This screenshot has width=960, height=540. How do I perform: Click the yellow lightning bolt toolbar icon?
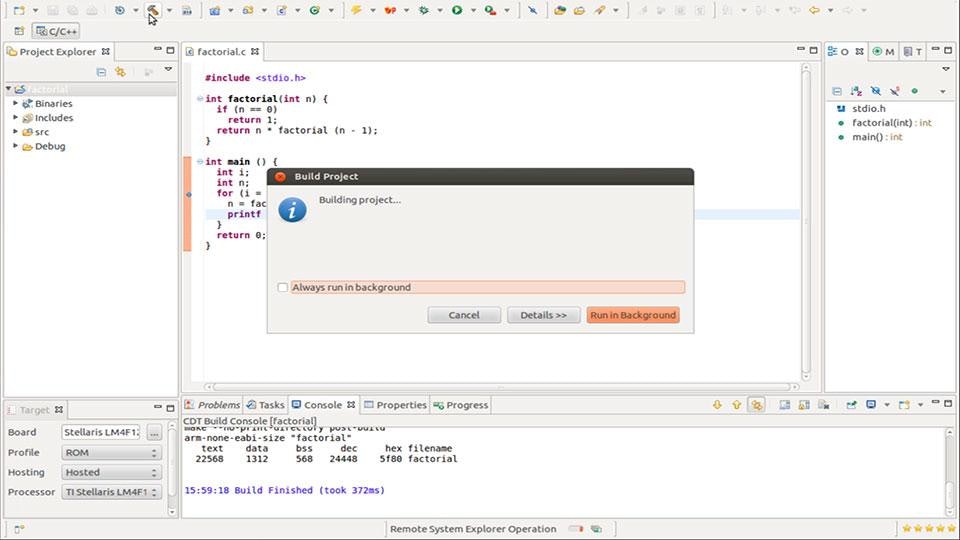pyautogui.click(x=356, y=10)
